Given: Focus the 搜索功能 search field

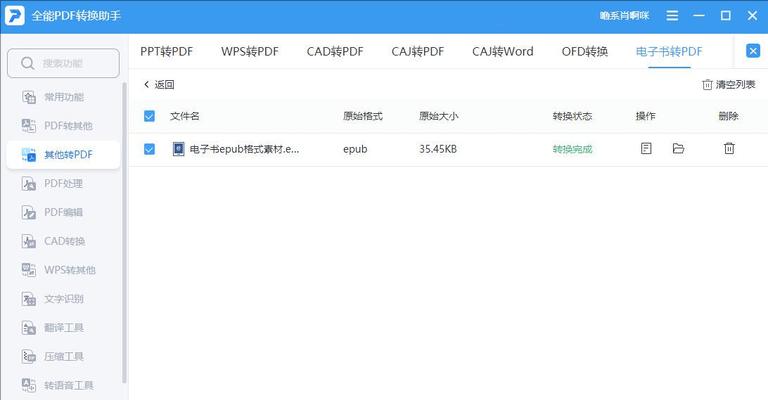Looking at the screenshot, I should click(64, 63).
